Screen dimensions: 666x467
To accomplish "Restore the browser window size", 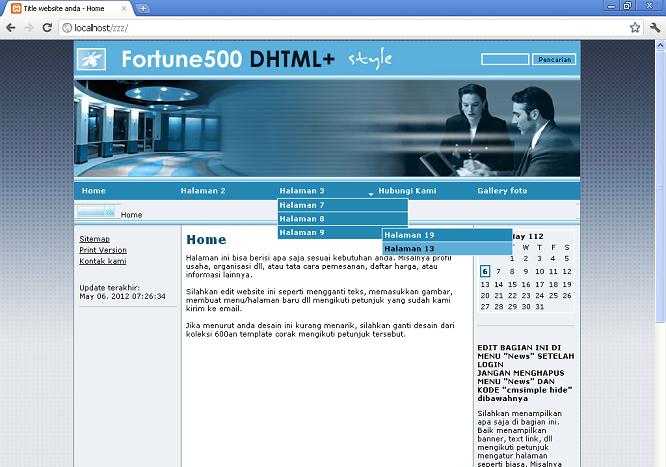I will (627, 6).
